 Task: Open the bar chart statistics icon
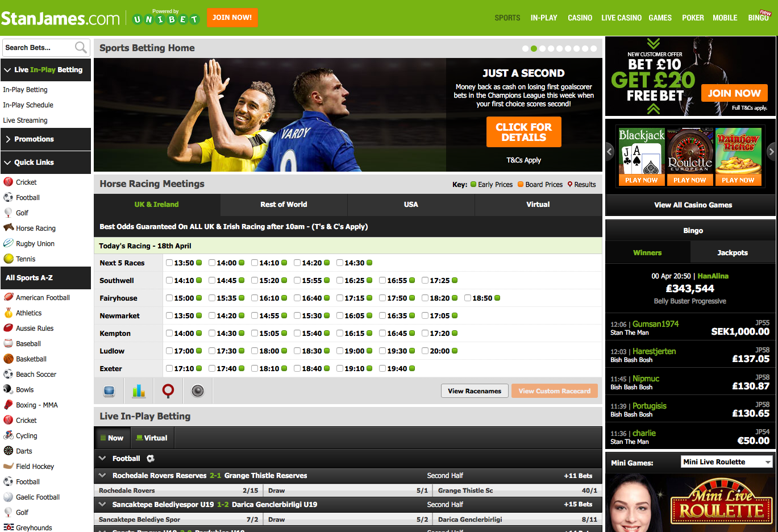pos(139,390)
